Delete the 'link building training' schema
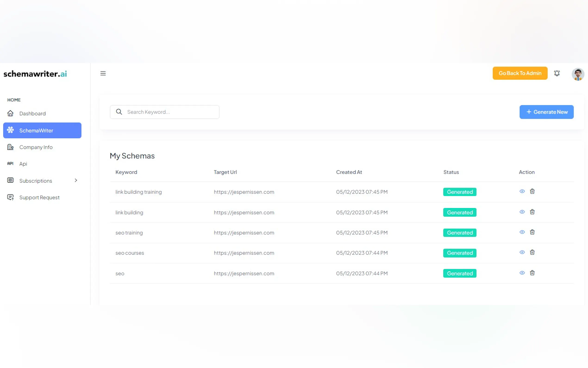 click(532, 191)
